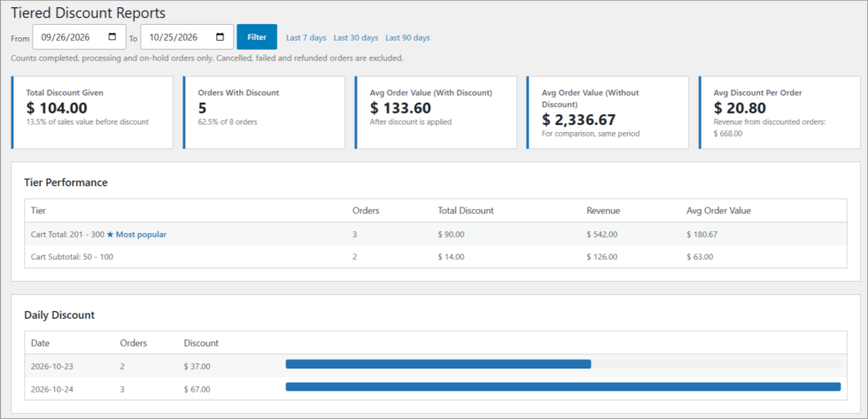Select the 2026-10-24 date row
This screenshot has height=419, width=868.
coord(436,389)
